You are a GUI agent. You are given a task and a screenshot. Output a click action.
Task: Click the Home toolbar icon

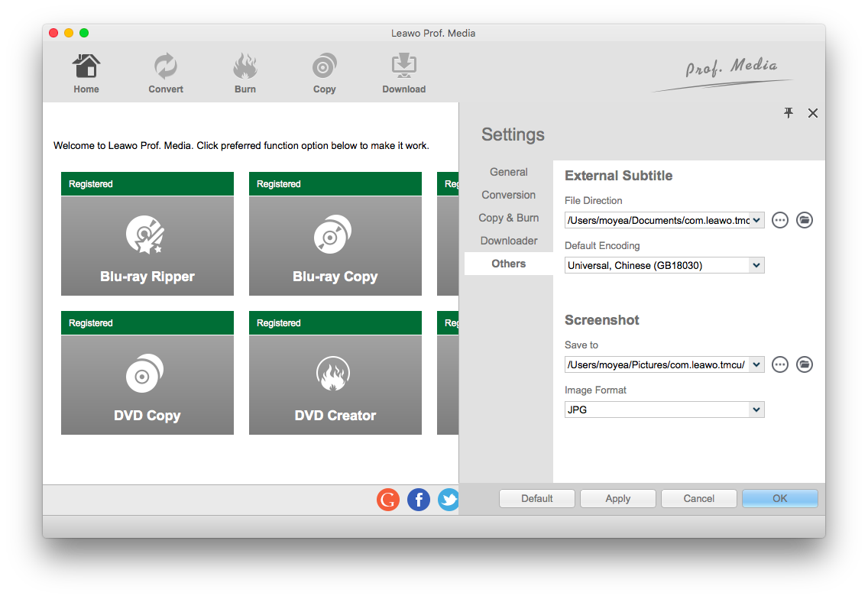(86, 67)
